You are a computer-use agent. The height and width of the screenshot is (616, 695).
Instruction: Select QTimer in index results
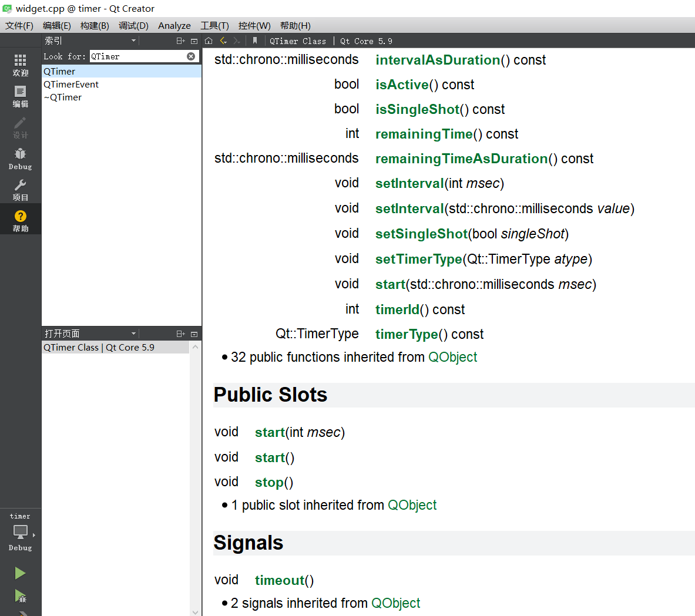tap(122, 72)
